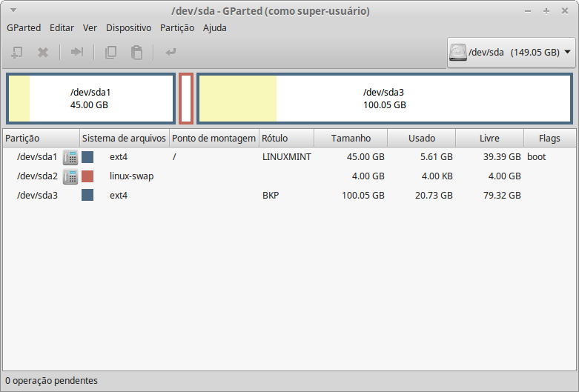Click the 20.73 GB used cell
The height and width of the screenshot is (392, 579).
[x=434, y=196]
